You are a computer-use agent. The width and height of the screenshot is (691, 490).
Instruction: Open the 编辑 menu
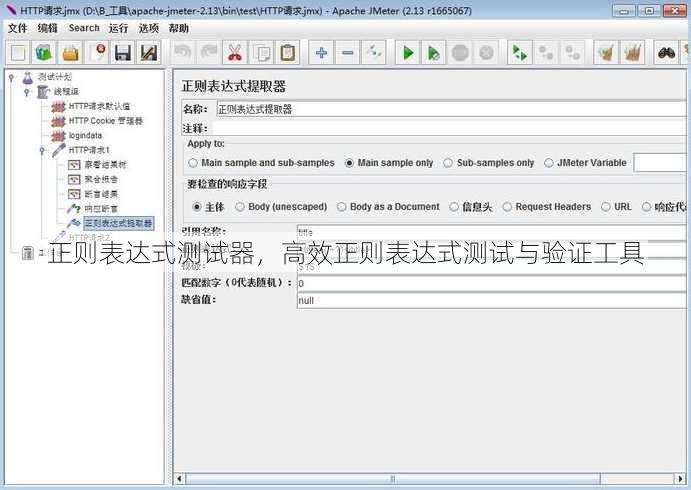click(x=48, y=28)
